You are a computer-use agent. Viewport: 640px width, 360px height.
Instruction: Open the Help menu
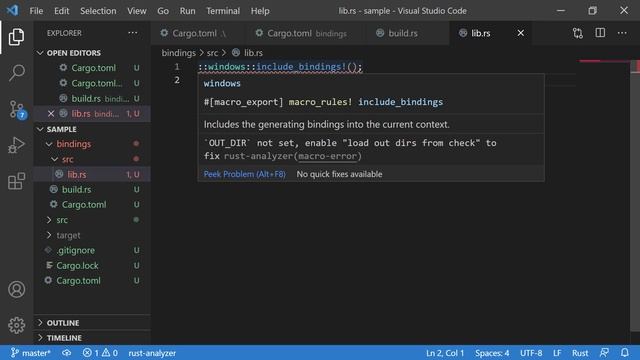(x=260, y=11)
